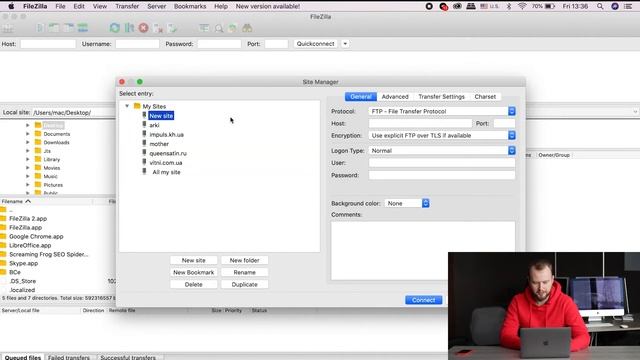Toggle local directory tree toolbar icon
640x360 pixels.
[54, 28]
